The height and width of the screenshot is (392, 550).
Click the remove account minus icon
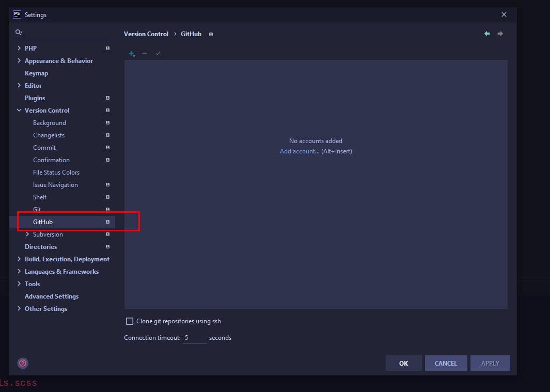tap(145, 53)
